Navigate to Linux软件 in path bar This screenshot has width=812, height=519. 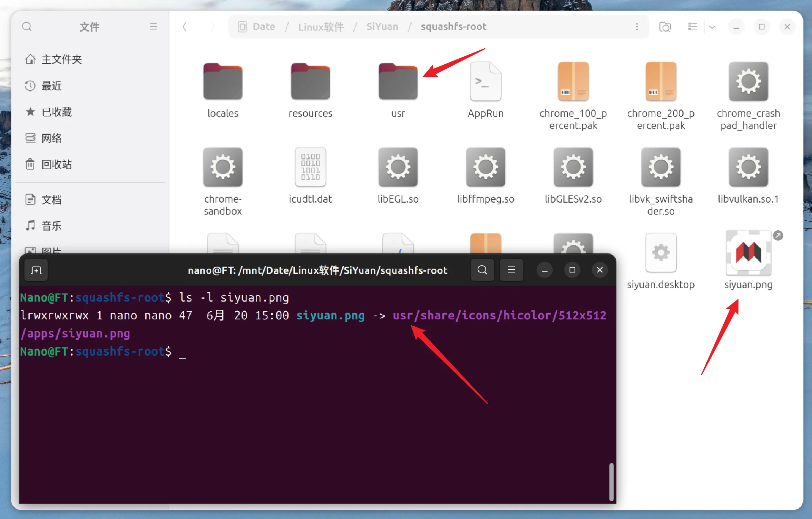pos(321,27)
